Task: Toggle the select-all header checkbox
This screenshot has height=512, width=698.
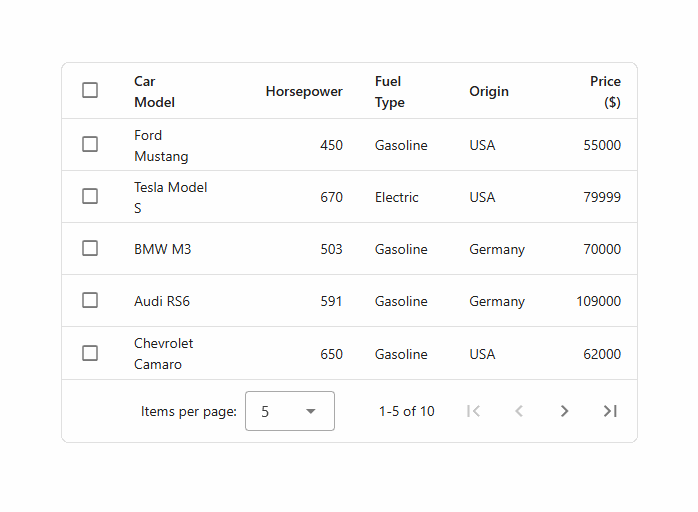Action: (90, 91)
